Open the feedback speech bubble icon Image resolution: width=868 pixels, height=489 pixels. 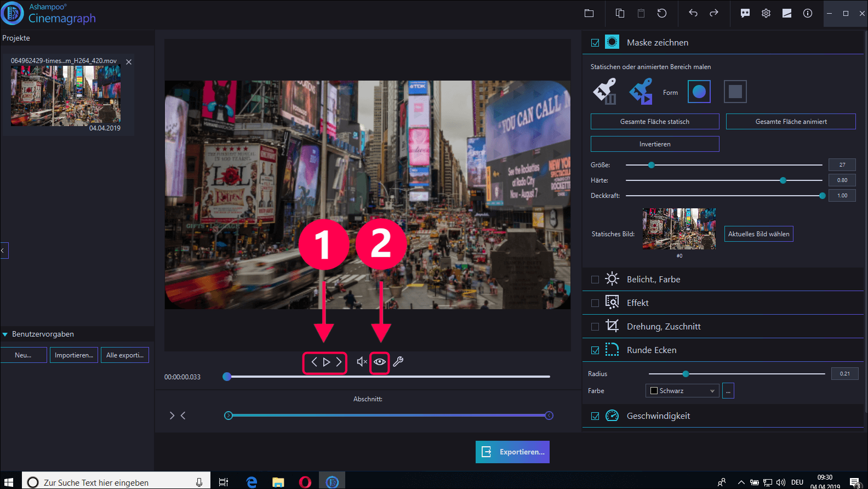pos(745,13)
